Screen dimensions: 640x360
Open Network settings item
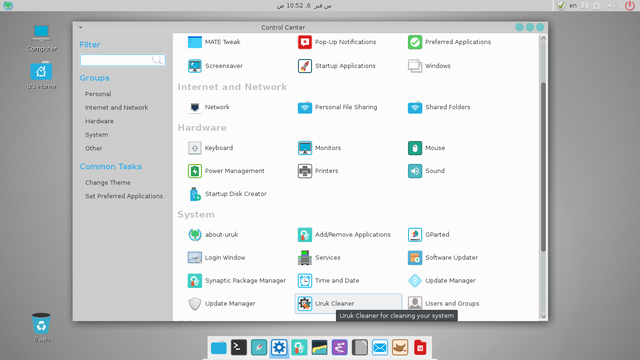(x=209, y=107)
